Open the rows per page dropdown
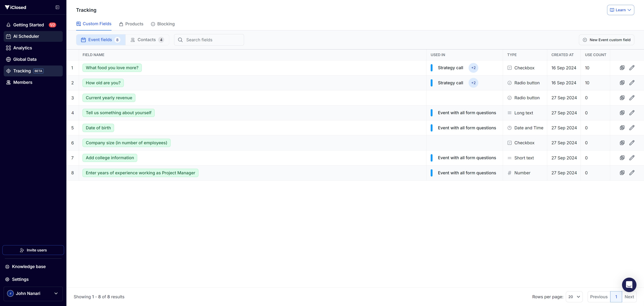The image size is (644, 306). tap(574, 297)
